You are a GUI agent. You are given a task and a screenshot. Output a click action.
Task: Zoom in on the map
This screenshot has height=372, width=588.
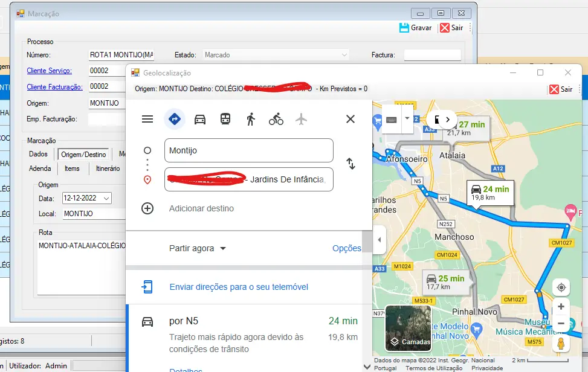(561, 307)
